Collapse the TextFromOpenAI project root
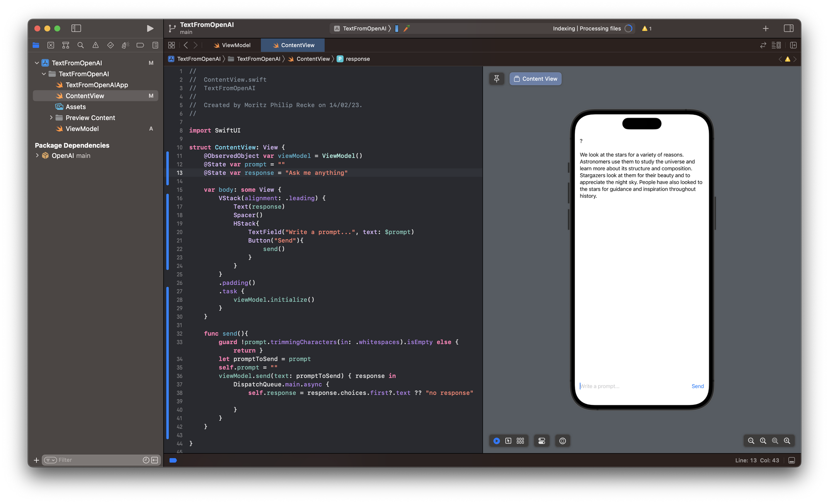This screenshot has width=829, height=504. [x=37, y=63]
